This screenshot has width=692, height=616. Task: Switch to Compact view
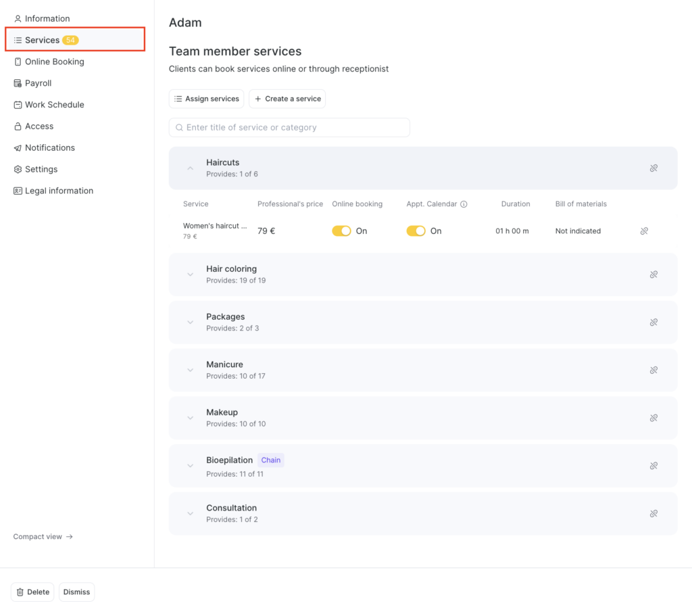pos(43,537)
